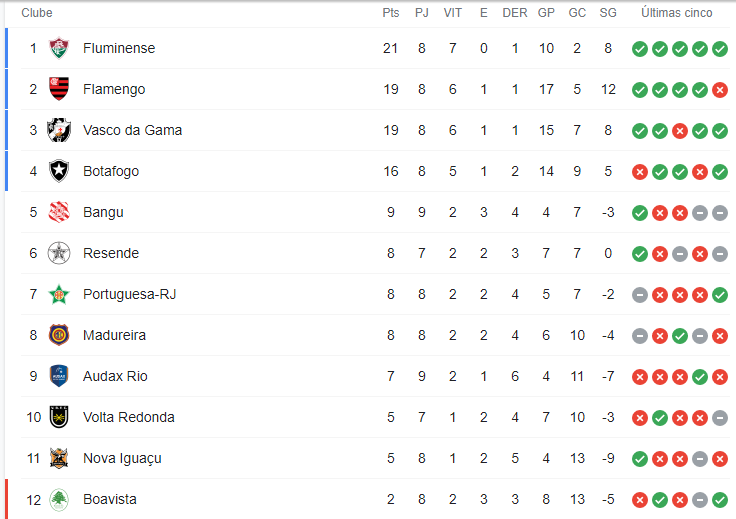Screen dimensions: 736x519
Task: Click Botafogo's first red loss result icon
Action: [640, 172]
